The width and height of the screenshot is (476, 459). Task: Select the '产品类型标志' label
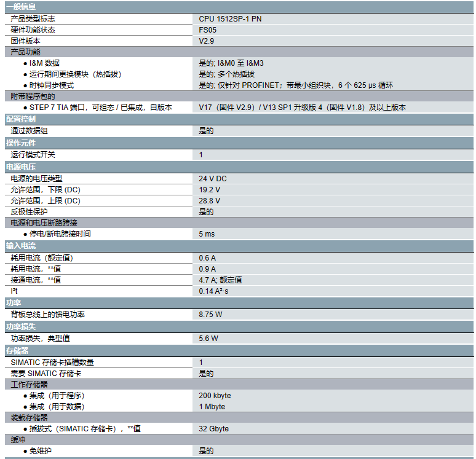point(33,19)
